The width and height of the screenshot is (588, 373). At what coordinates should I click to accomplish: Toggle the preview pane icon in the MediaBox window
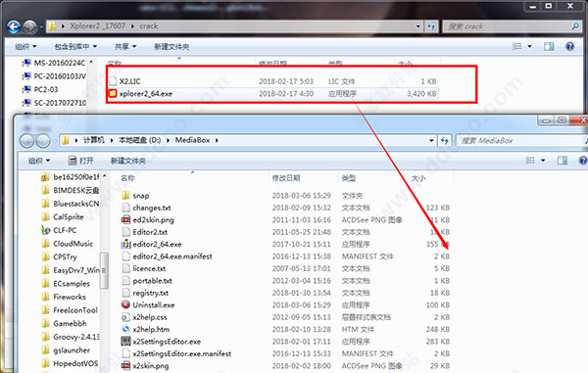point(563,161)
